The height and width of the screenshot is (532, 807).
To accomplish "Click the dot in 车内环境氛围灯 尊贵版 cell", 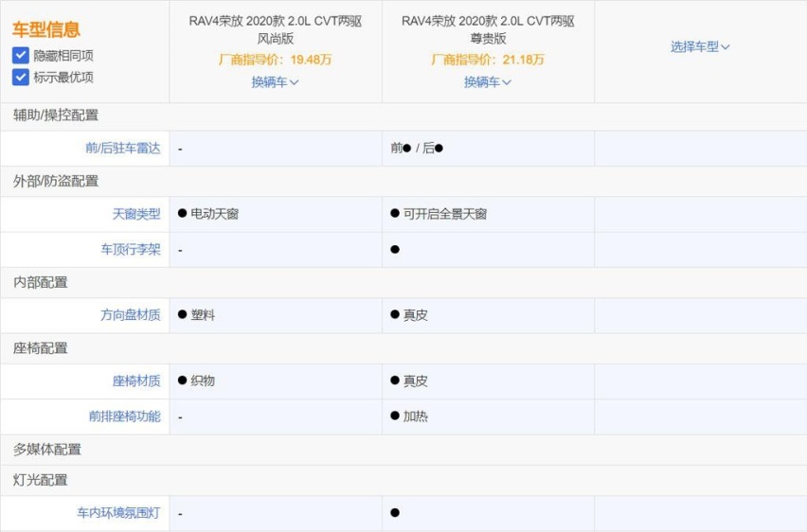I will 395,513.
